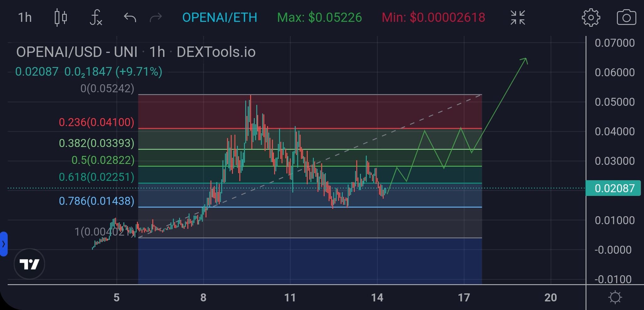Click the TradingView logo badge
Screen dimensions: 644x310
(29, 264)
